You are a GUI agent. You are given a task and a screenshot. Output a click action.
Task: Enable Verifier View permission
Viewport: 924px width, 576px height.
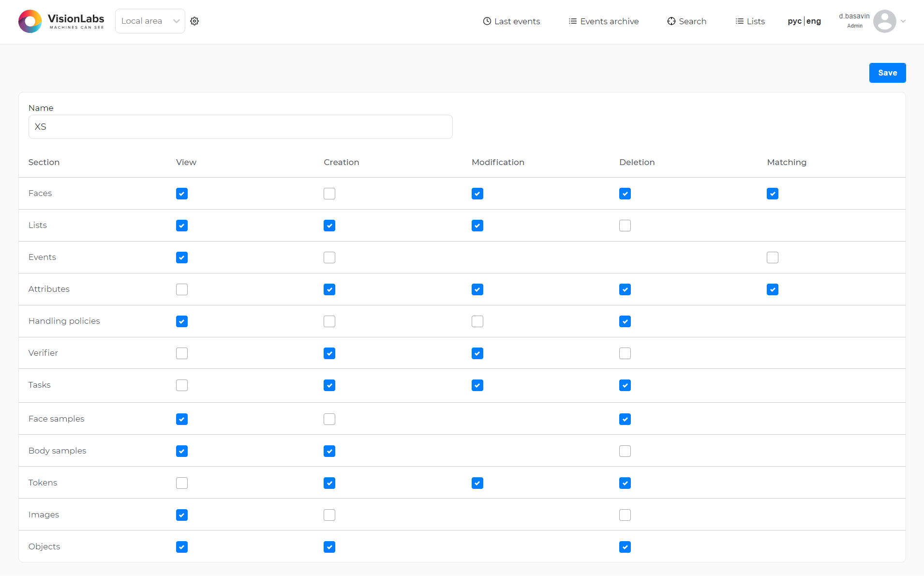[182, 353]
